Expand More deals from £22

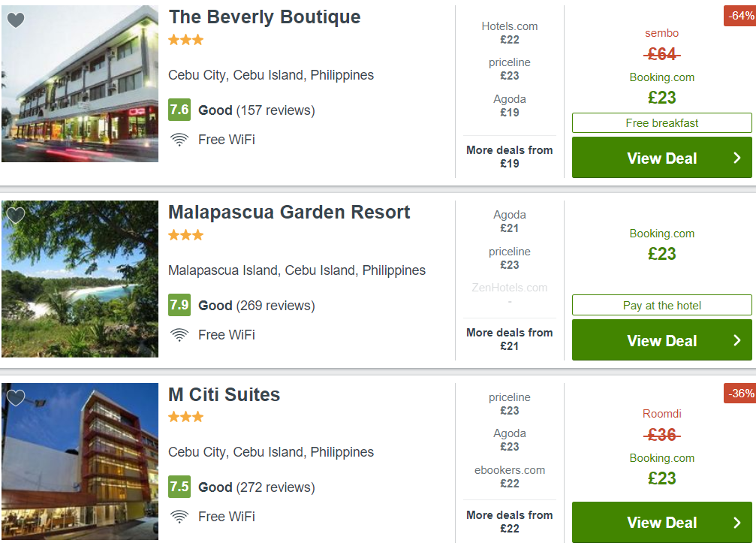click(x=510, y=521)
